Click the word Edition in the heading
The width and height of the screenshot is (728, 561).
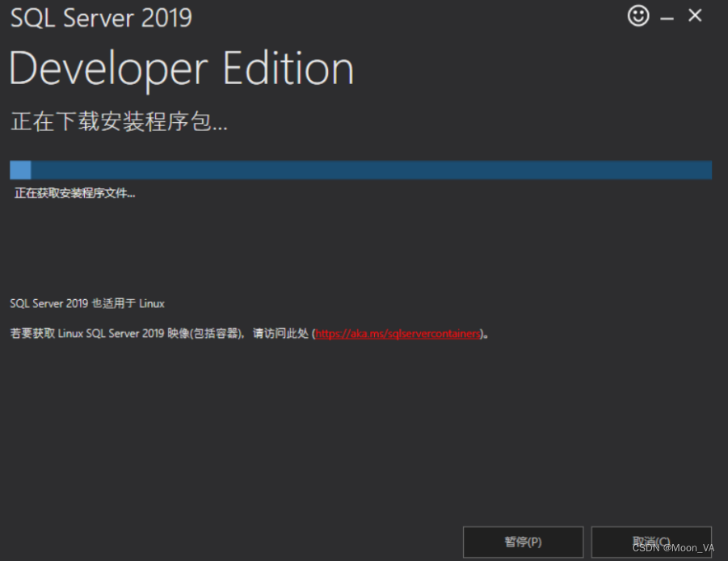click(x=288, y=69)
